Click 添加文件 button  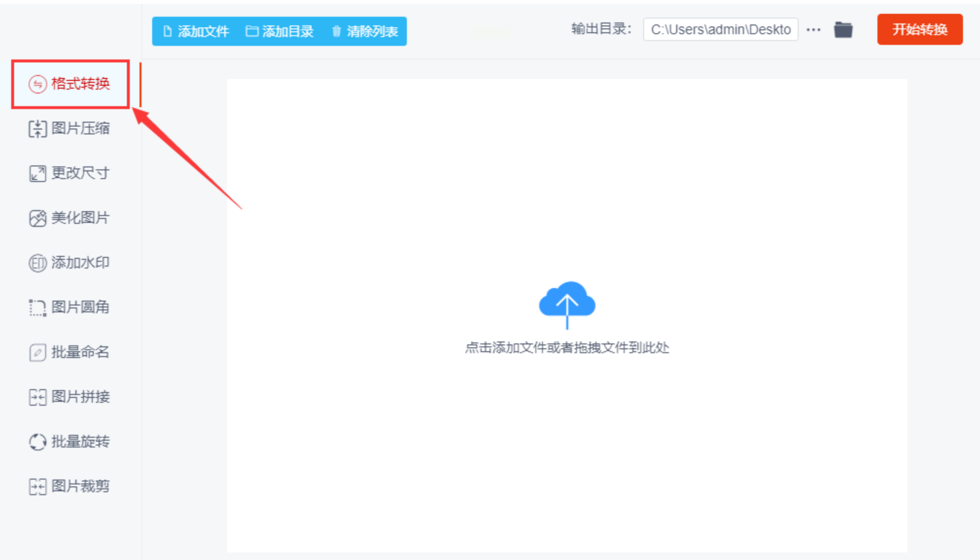point(196,32)
